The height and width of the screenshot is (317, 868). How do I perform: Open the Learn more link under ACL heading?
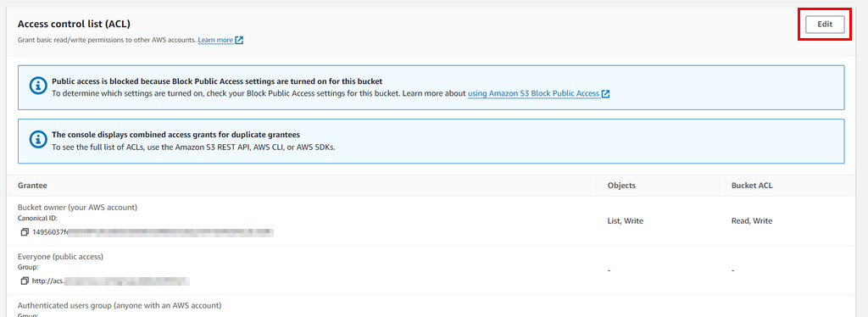(x=215, y=40)
